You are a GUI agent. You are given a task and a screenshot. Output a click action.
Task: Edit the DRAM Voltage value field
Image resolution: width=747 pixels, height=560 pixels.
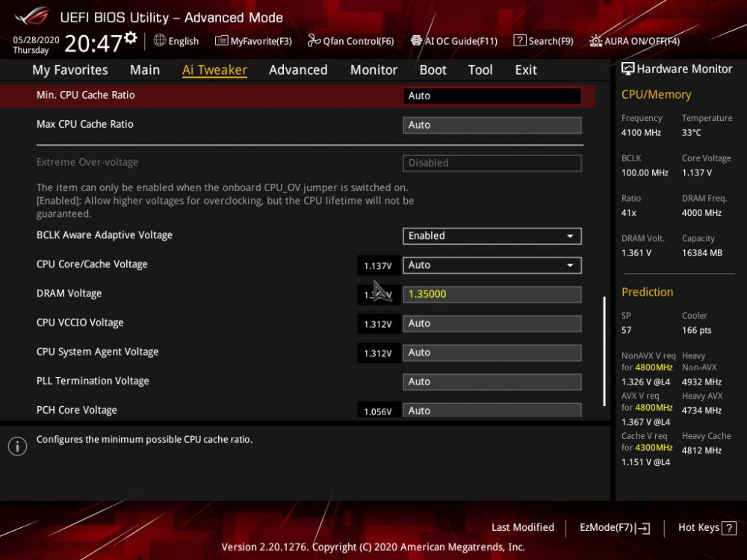492,294
